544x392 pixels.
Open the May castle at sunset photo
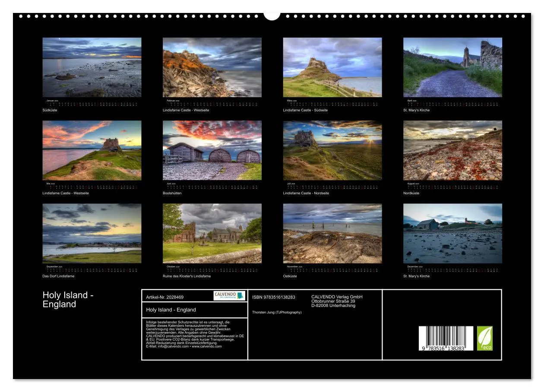coord(92,150)
